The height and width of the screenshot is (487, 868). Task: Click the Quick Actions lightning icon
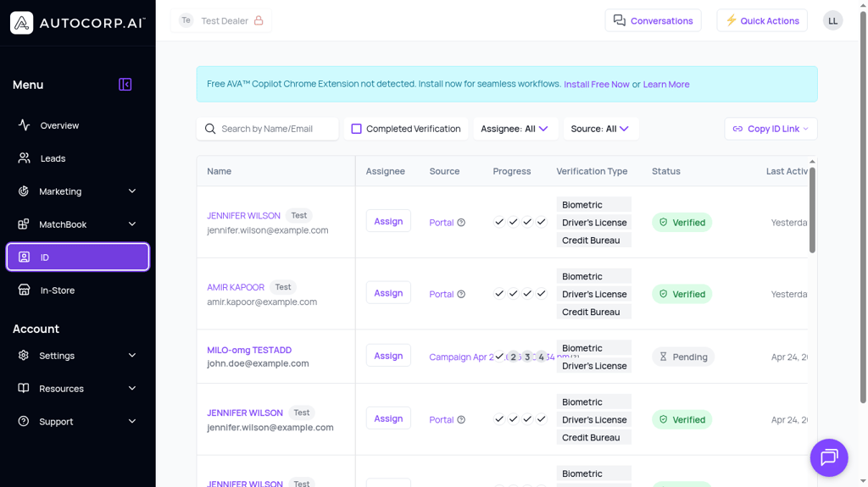coord(732,20)
